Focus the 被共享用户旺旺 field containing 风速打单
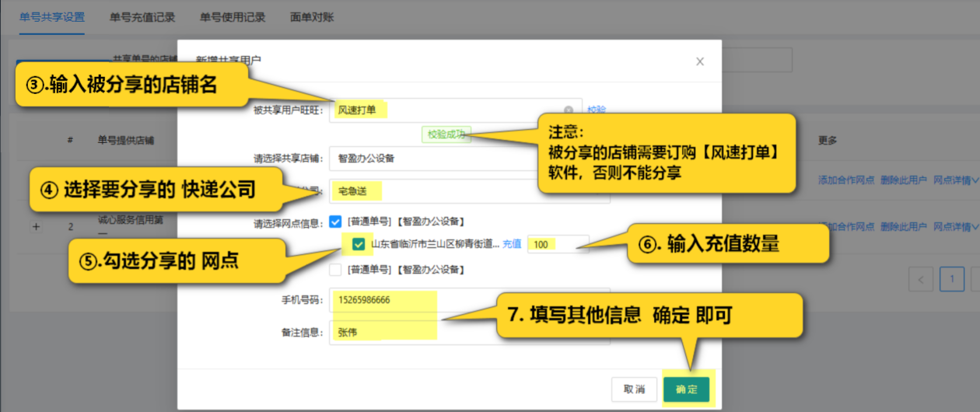Image resolution: width=980 pixels, height=412 pixels. coord(455,110)
